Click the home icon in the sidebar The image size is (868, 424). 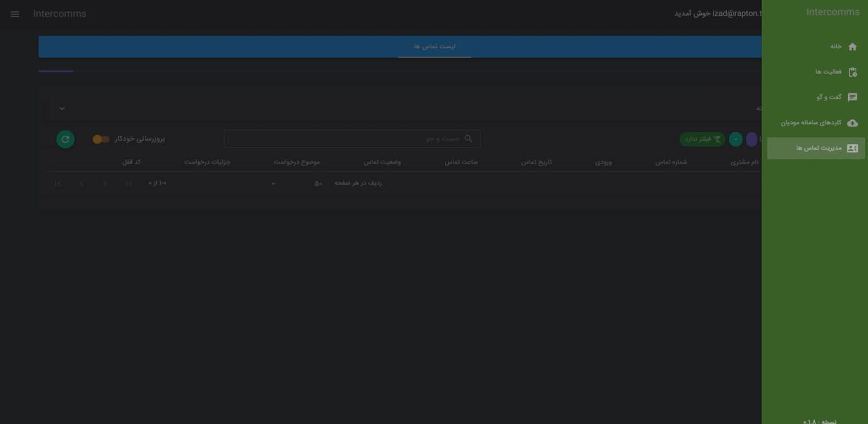coord(852,47)
